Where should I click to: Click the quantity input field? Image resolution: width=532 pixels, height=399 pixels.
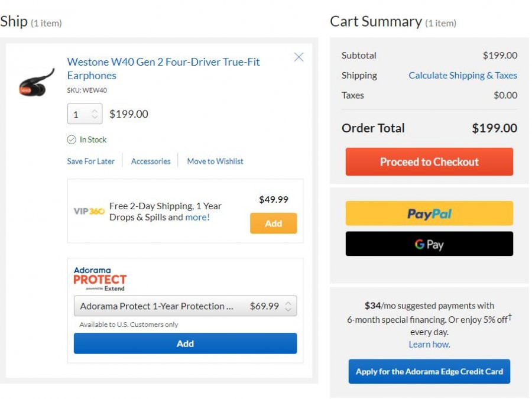[x=85, y=113]
